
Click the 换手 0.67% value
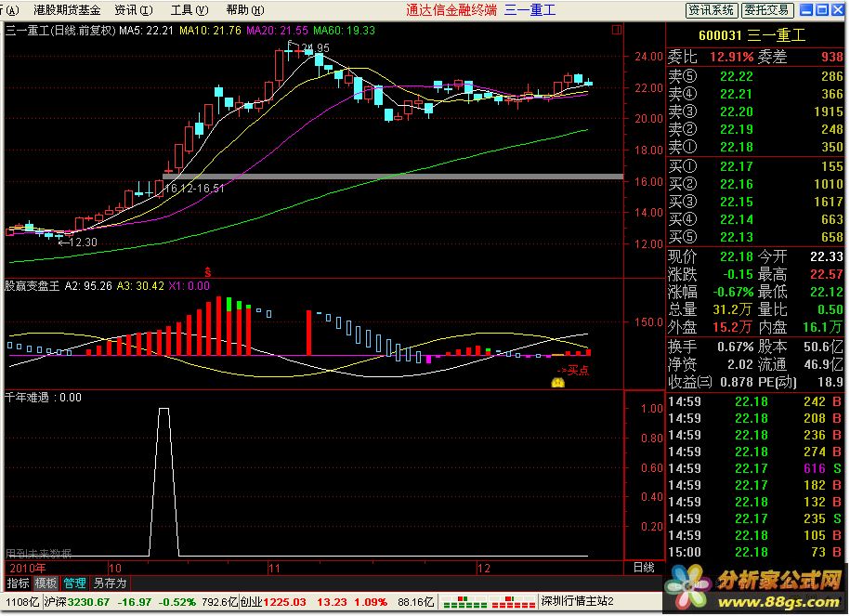pyautogui.click(x=736, y=347)
